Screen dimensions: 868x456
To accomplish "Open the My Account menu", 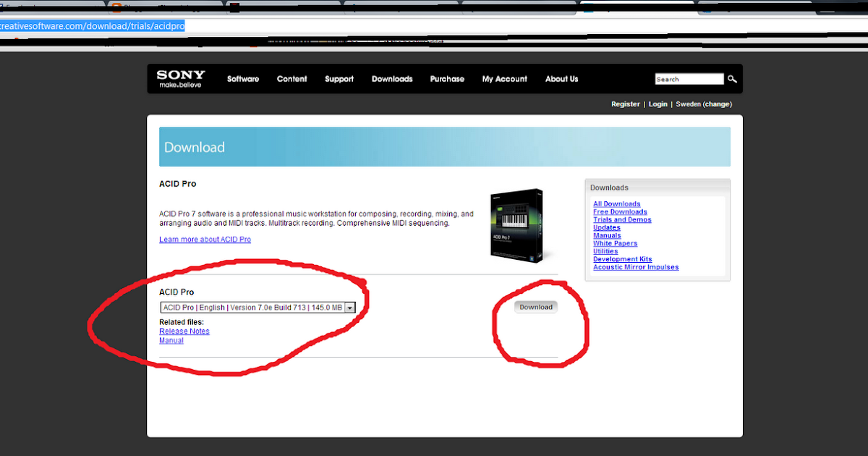I will 505,79.
